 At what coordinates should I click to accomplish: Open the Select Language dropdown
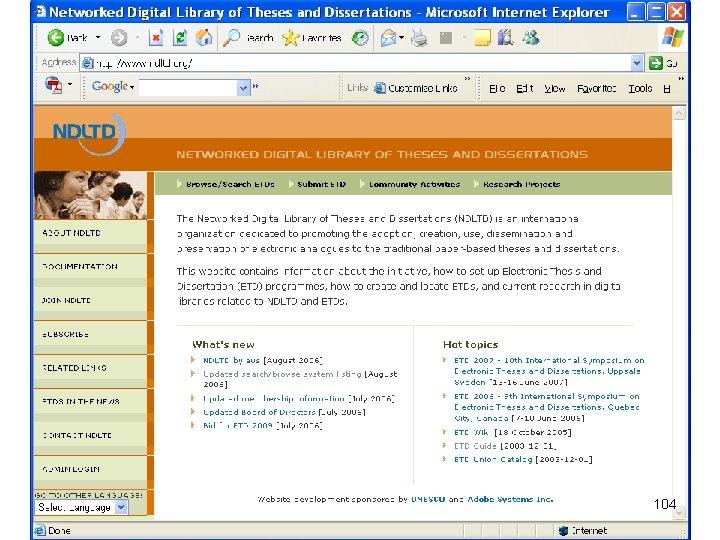click(x=81, y=507)
